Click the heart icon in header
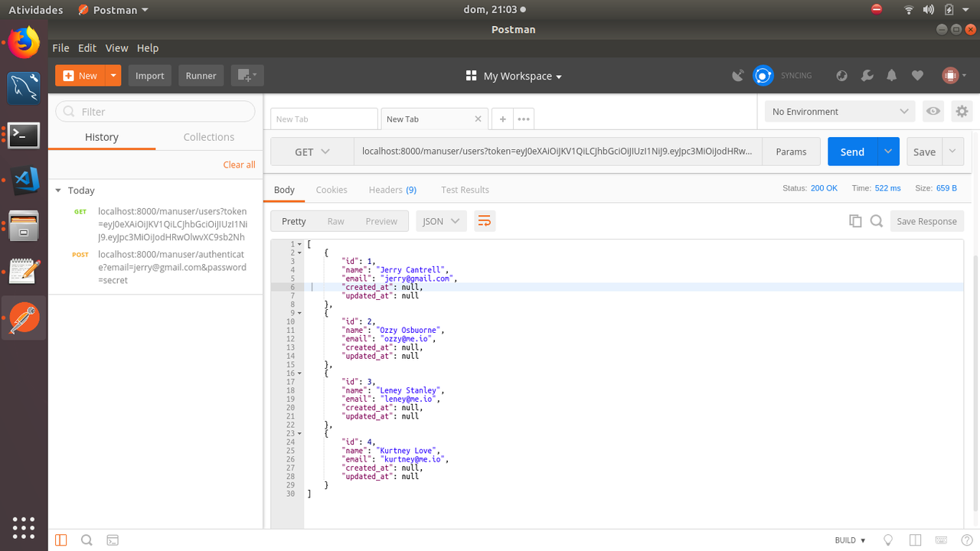The height and width of the screenshot is (551, 980). 917,76
